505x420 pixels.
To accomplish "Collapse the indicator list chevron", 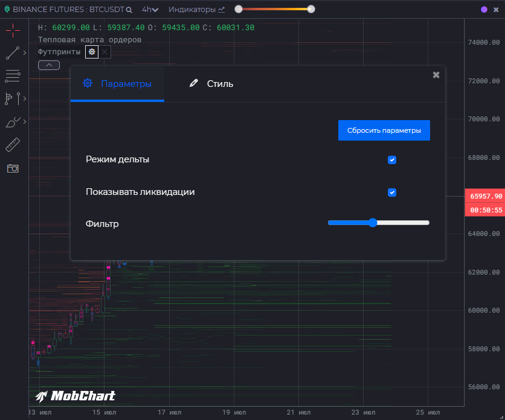I will (x=49, y=65).
